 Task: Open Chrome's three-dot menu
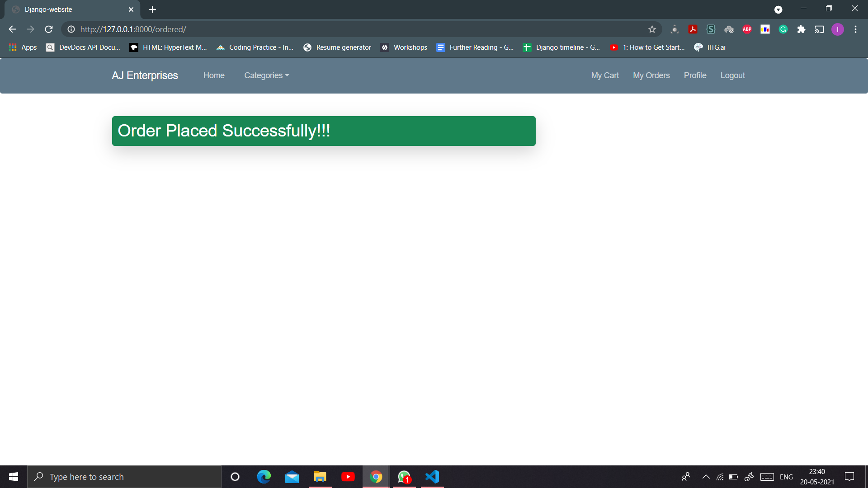pos(855,29)
